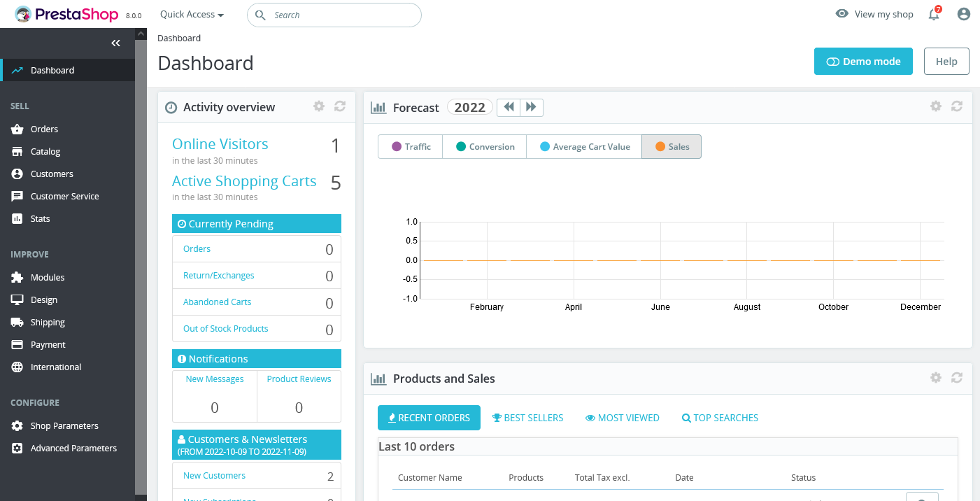Open the Activity overview settings gear
The height and width of the screenshot is (501, 980).
click(319, 106)
